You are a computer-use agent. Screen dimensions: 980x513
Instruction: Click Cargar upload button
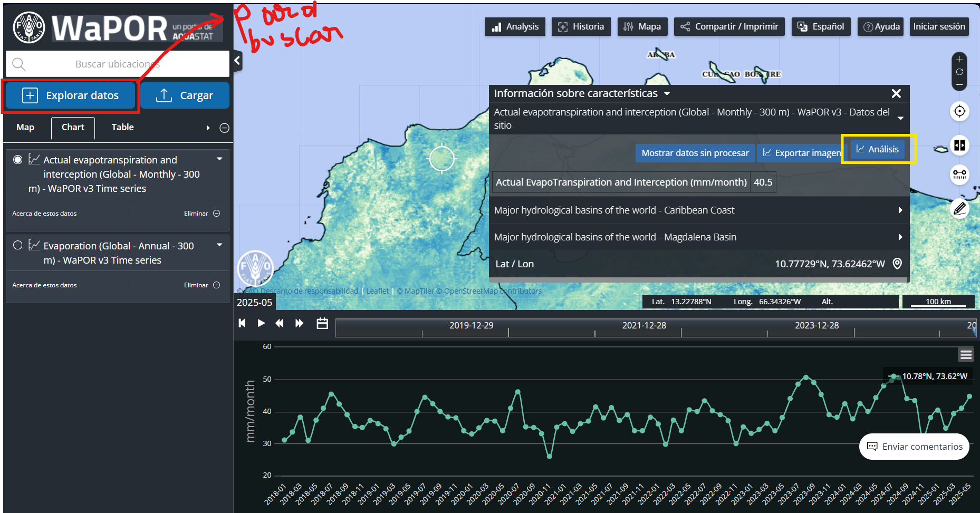(185, 95)
